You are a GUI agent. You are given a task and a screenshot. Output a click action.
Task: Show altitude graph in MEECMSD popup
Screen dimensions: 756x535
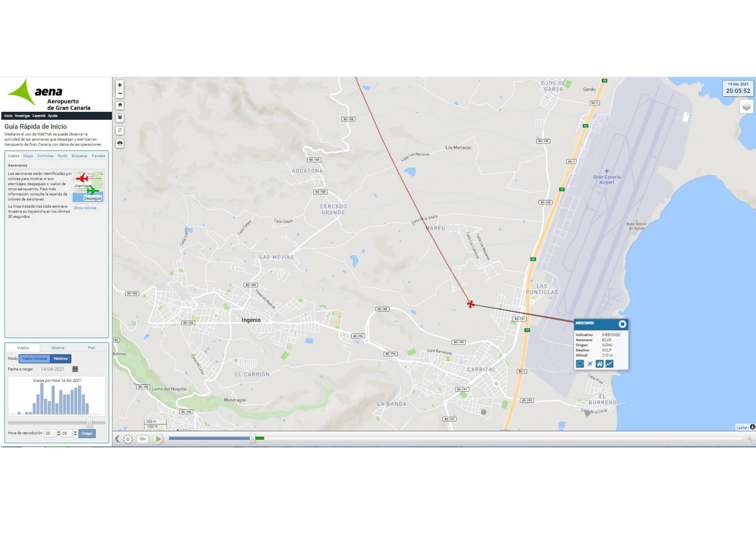(609, 364)
